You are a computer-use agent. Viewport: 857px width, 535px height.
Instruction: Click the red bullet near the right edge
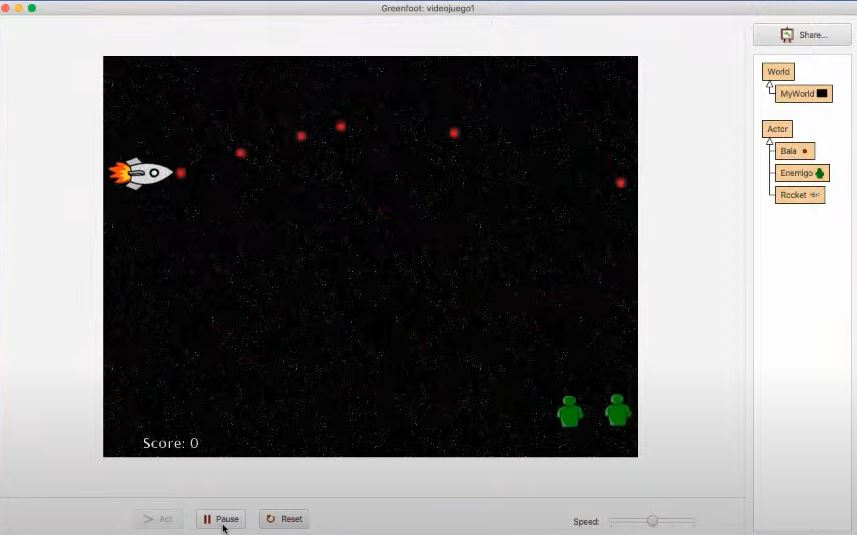point(620,183)
